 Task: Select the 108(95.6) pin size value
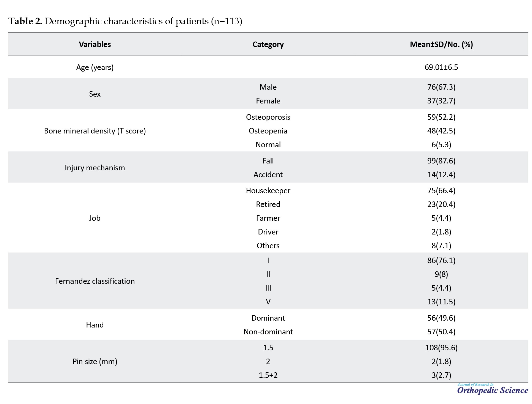point(441,348)
